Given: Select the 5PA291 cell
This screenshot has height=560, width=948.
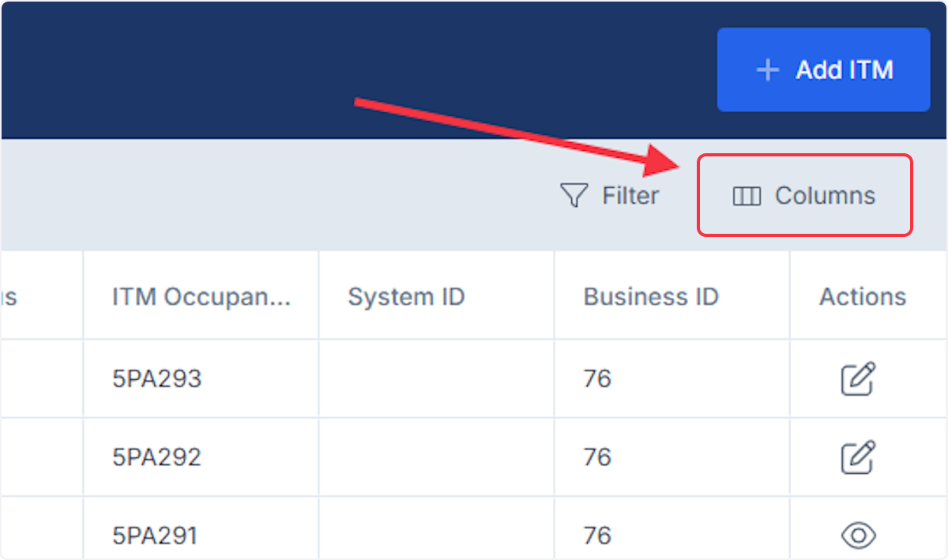Looking at the screenshot, I should 201,529.
